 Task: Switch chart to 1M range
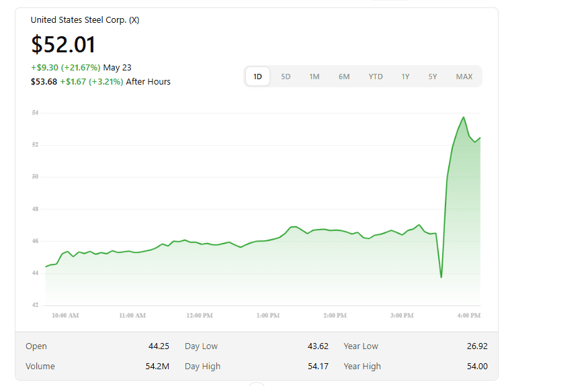tap(314, 77)
